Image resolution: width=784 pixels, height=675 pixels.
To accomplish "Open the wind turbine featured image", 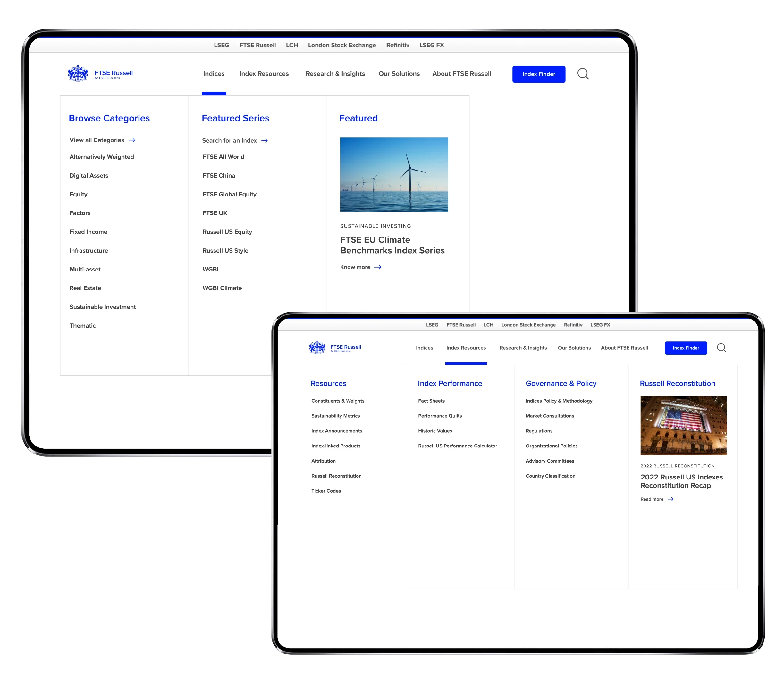I will click(394, 175).
